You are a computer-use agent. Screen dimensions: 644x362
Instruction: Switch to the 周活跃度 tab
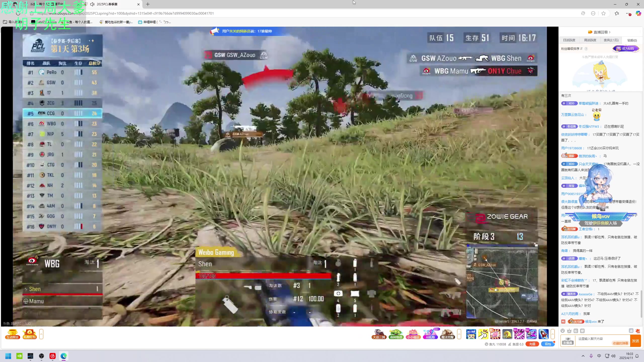tap(590, 40)
